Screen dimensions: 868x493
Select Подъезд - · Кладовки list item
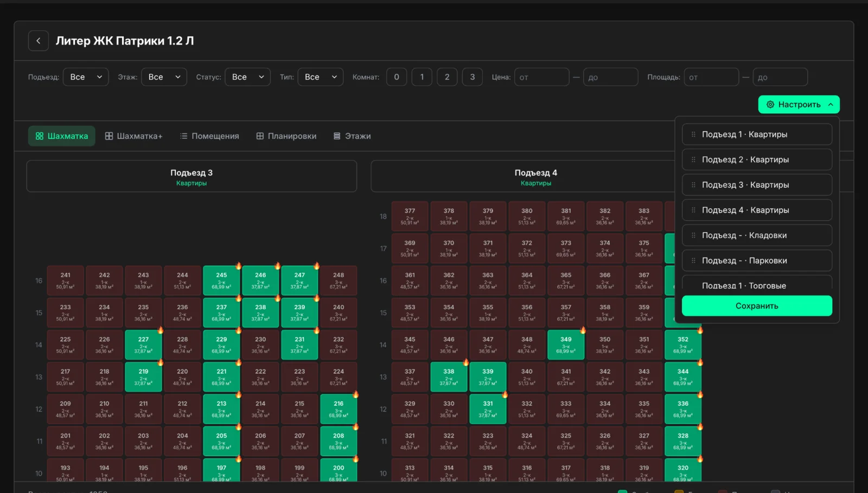pyautogui.click(x=757, y=235)
